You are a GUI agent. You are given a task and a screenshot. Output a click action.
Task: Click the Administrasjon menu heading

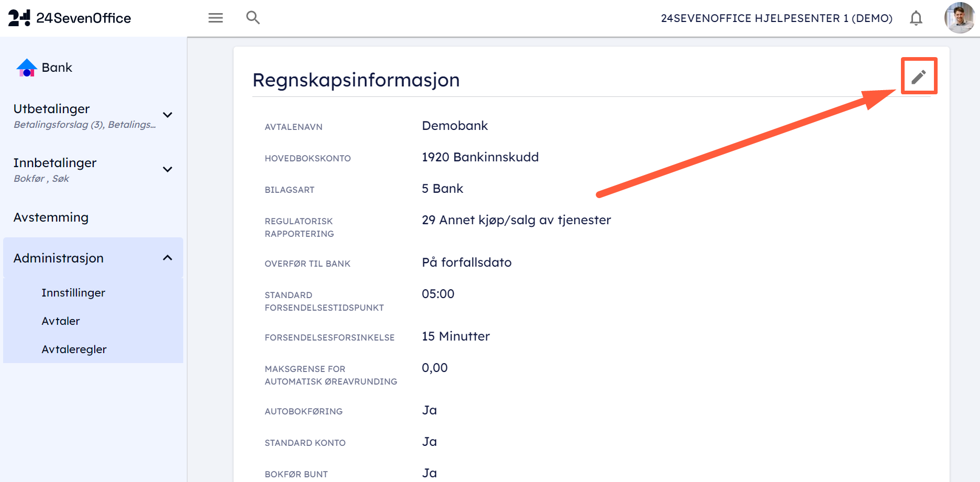(59, 258)
